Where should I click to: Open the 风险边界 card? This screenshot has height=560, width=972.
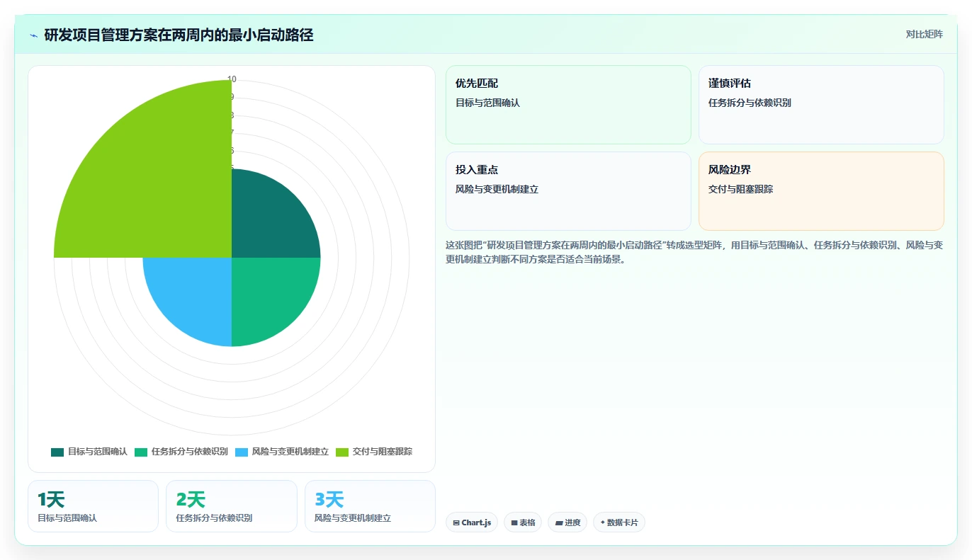coord(821,191)
